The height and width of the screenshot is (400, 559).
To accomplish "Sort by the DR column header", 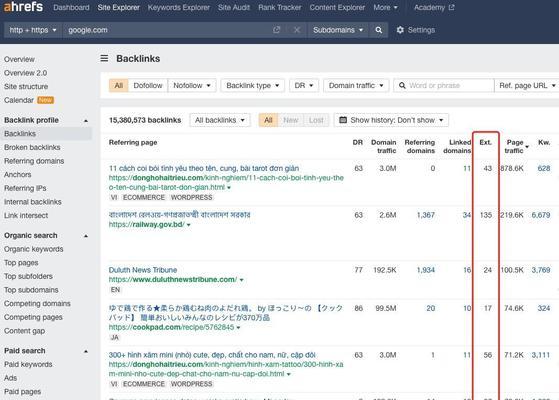I will coord(358,142).
